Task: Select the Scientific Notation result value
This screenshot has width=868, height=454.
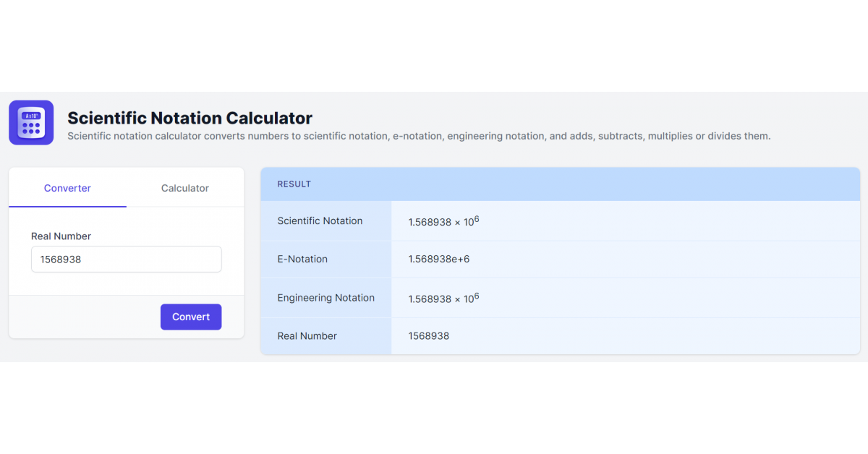Action: [443, 221]
